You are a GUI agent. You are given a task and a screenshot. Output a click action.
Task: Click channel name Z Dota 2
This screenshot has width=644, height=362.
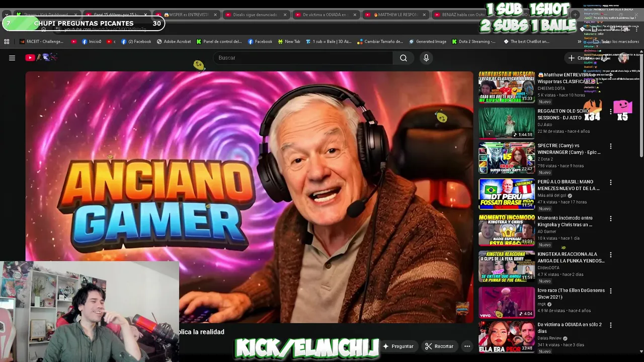545,159
